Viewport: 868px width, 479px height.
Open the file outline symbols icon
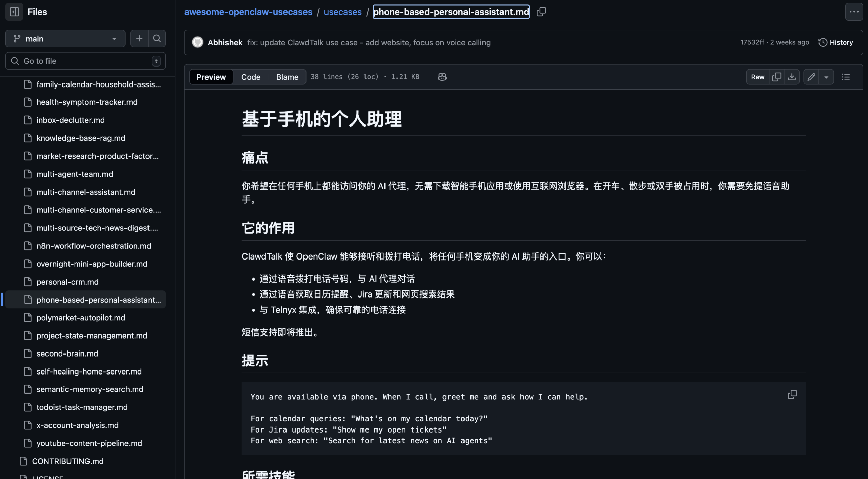click(846, 77)
